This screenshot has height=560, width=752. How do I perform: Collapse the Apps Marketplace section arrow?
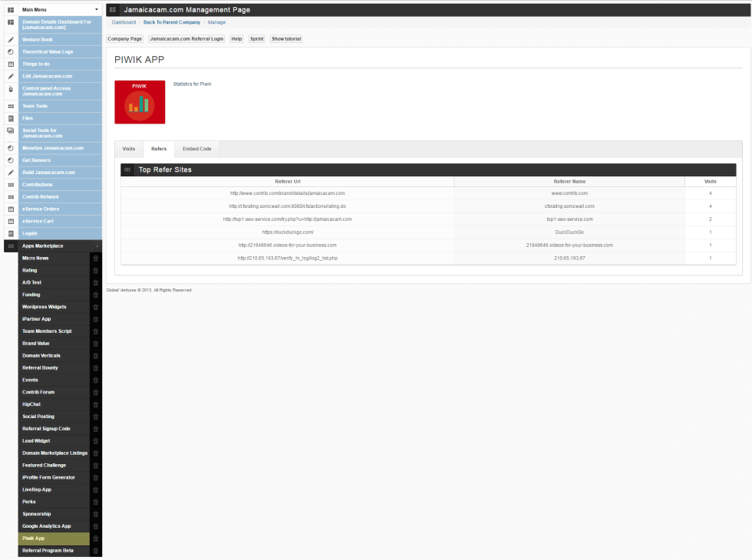pyautogui.click(x=97, y=246)
